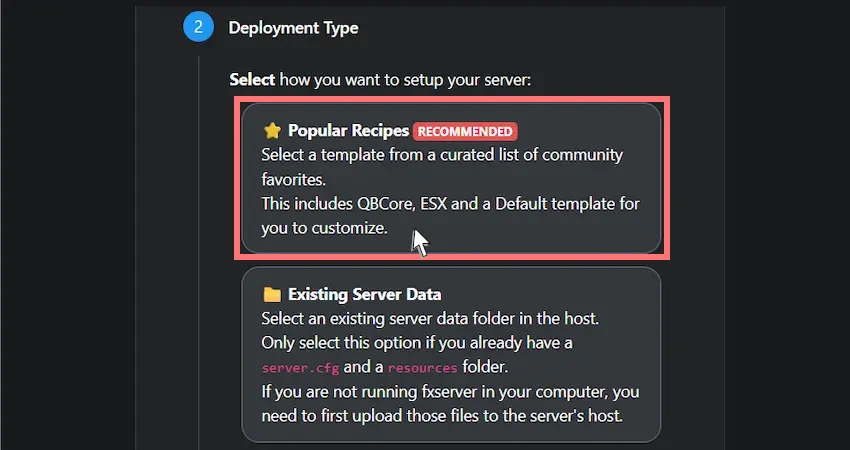The width and height of the screenshot is (850, 450).
Task: Click the server.cfg code label
Action: pyautogui.click(x=300, y=368)
